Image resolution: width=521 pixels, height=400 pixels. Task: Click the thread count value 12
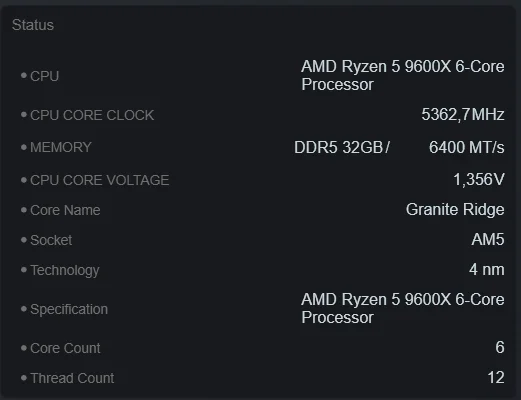[x=496, y=378]
